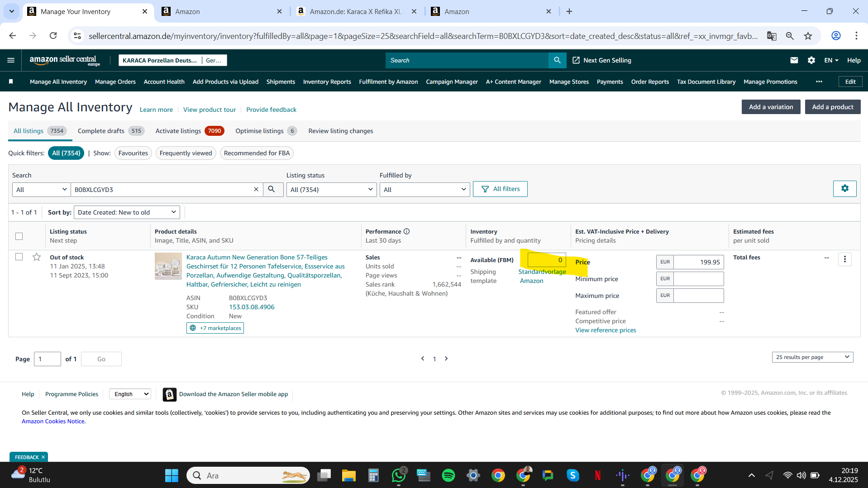
Task: Open the Windows Start menu
Action: pyautogui.click(x=172, y=475)
